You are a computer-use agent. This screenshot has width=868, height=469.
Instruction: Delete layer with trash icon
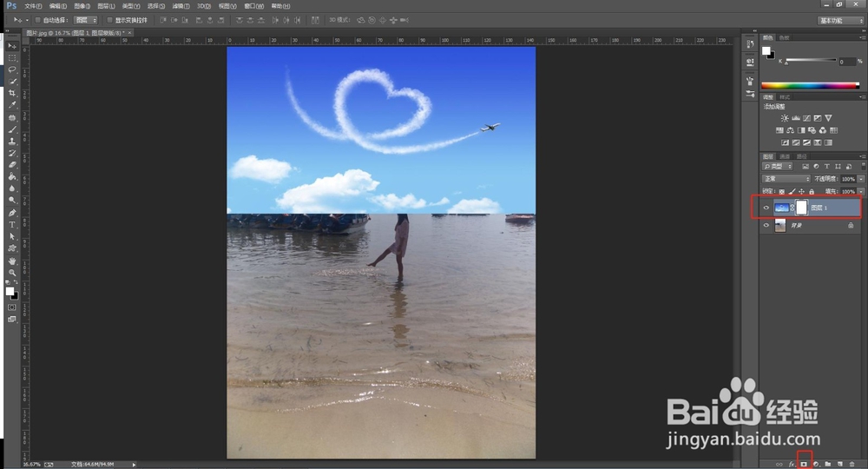852,464
